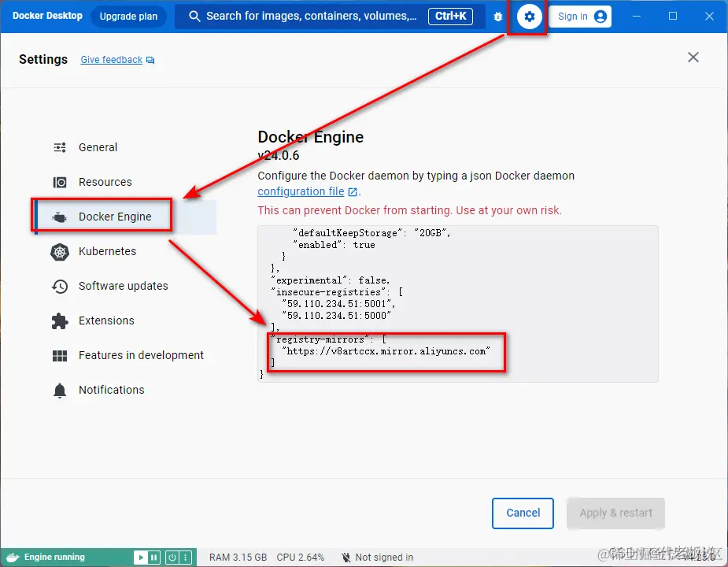Screen dimensions: 728x567
Task: Click the external link icon beside configuration file
Action: click(353, 191)
